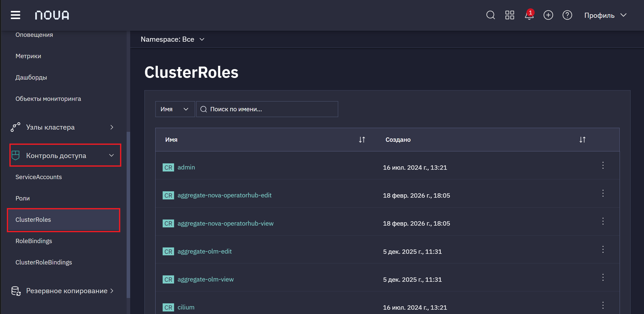Open kebab menu for aggregate-nova-operatorhub-edit row
Image resolution: width=644 pixels, height=314 pixels.
pyautogui.click(x=603, y=193)
